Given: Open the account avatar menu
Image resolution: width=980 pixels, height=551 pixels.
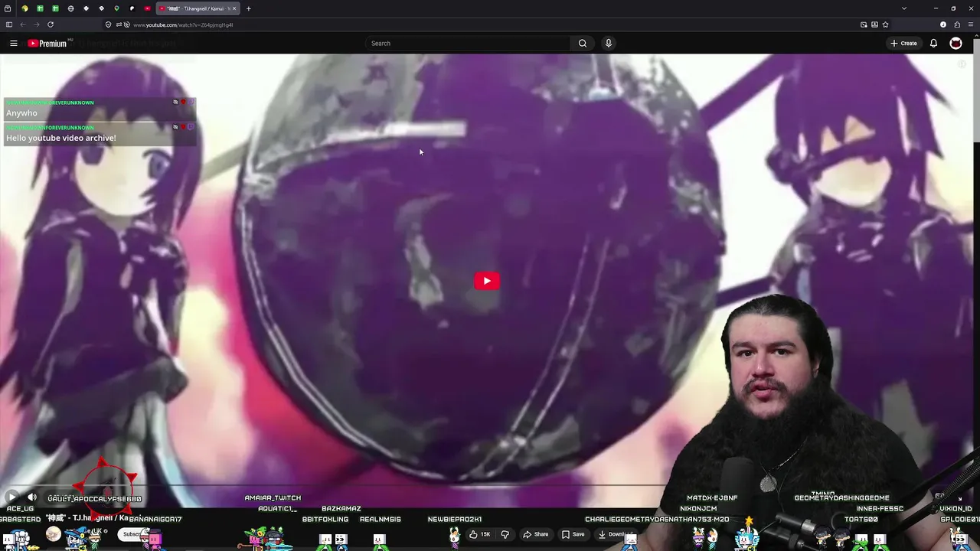Looking at the screenshot, I should click(x=955, y=44).
